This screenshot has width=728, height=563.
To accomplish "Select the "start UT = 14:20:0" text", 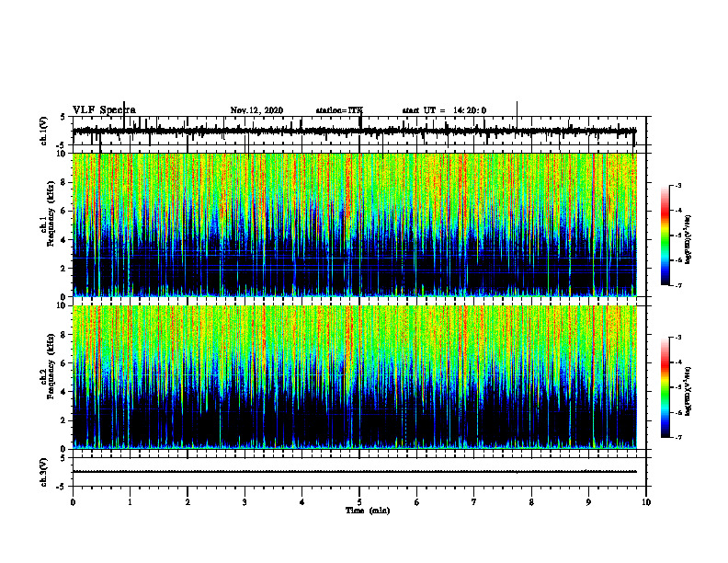I will tap(444, 110).
